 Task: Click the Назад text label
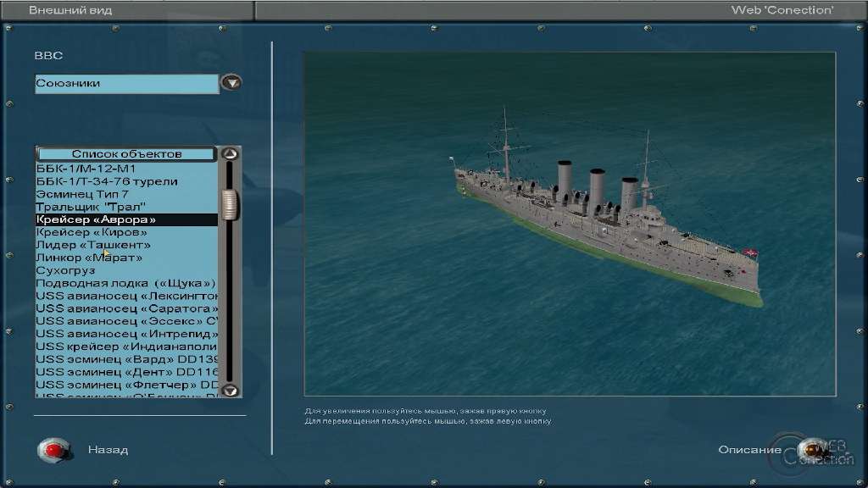click(108, 450)
